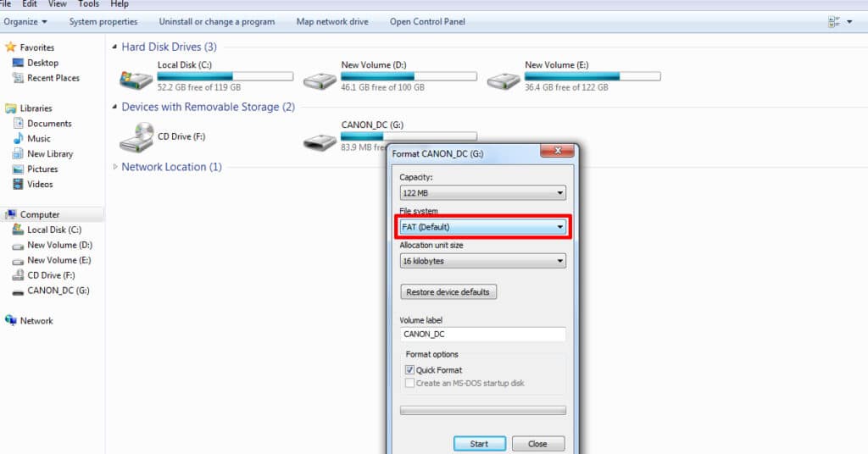
Task: Click the Computer icon in navigation pane
Action: (10, 214)
